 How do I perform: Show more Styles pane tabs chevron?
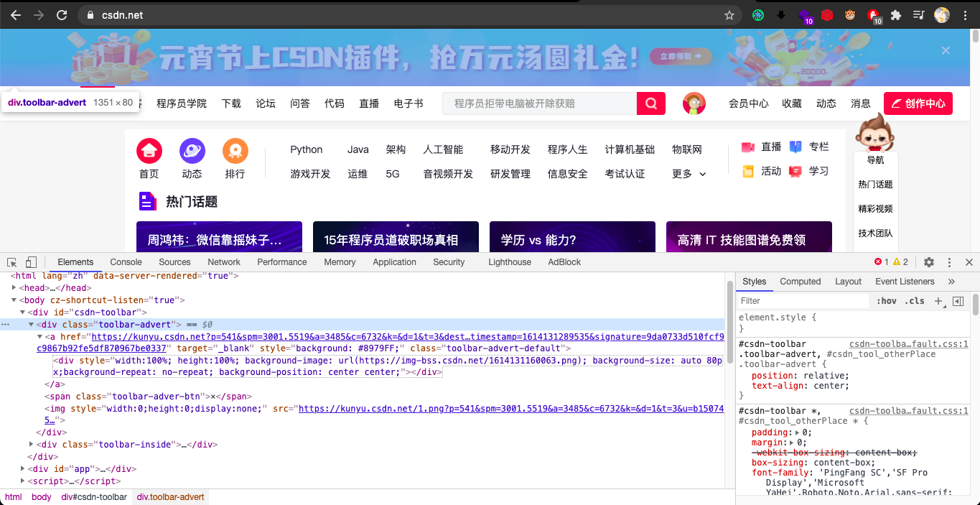click(951, 282)
